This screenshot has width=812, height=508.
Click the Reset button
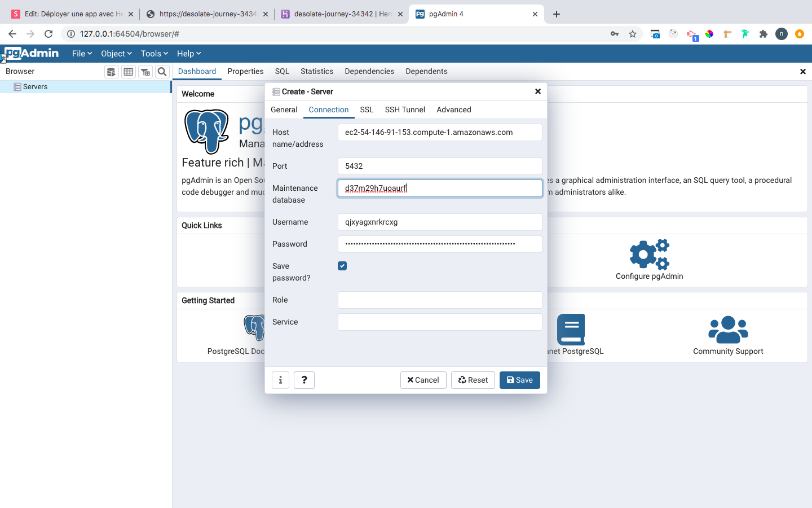[473, 380]
